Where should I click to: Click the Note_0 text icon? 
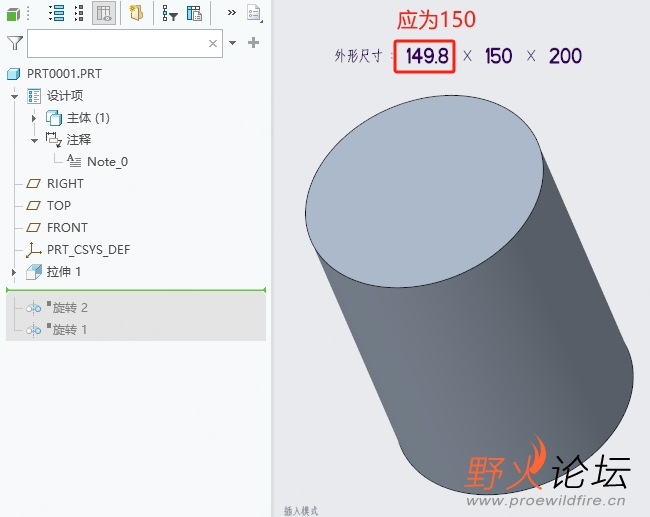tap(74, 161)
